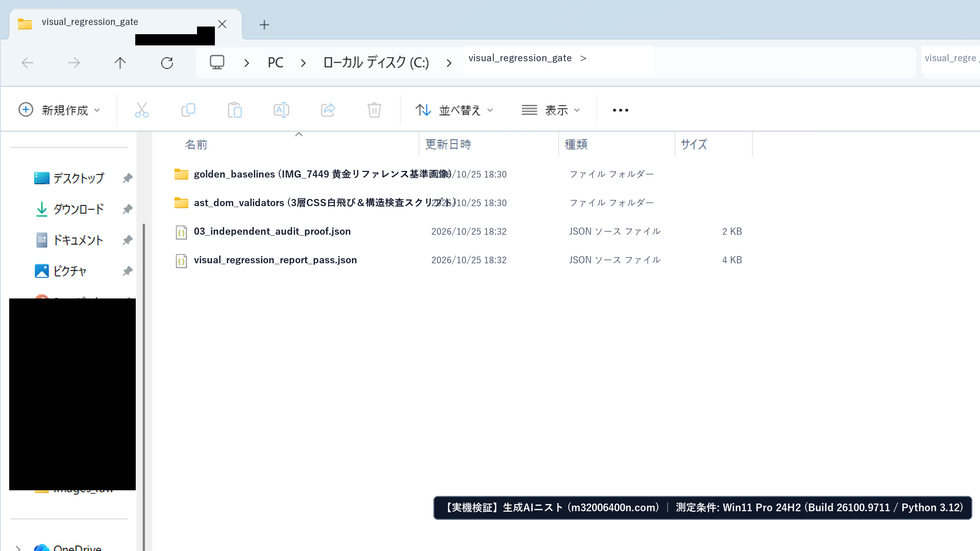Go back with the Back arrow
This screenshot has width=980, height=551.
[x=28, y=63]
